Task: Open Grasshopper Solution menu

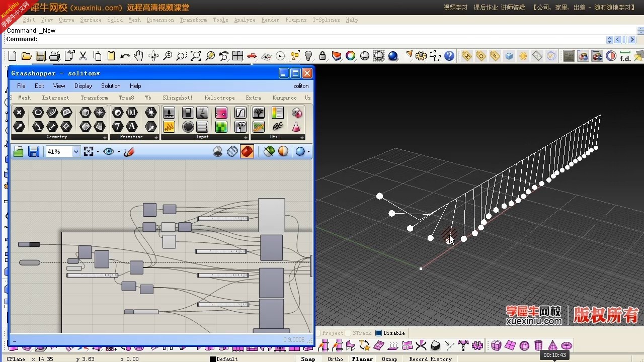Action: point(111,86)
